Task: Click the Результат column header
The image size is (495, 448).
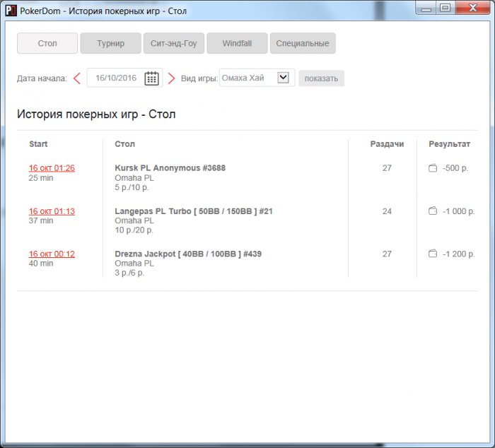Action: coord(450,144)
